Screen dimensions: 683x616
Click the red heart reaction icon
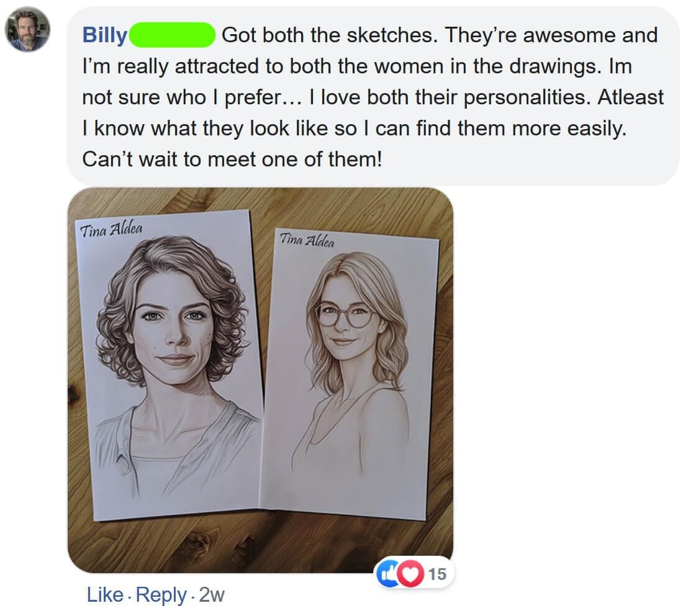pos(409,574)
